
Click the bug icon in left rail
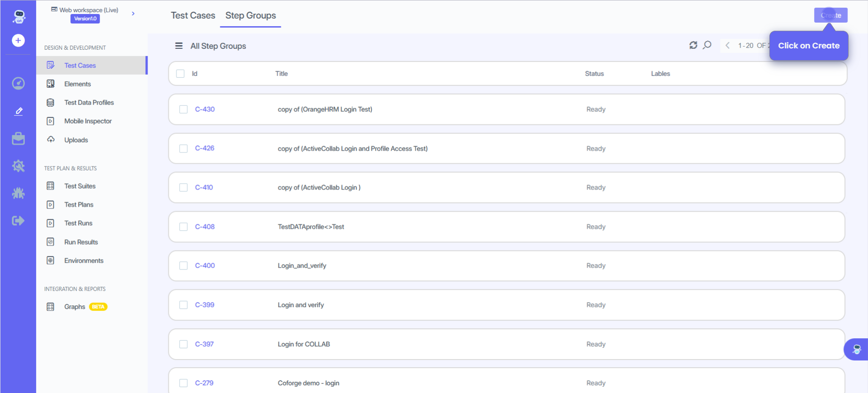tap(18, 194)
